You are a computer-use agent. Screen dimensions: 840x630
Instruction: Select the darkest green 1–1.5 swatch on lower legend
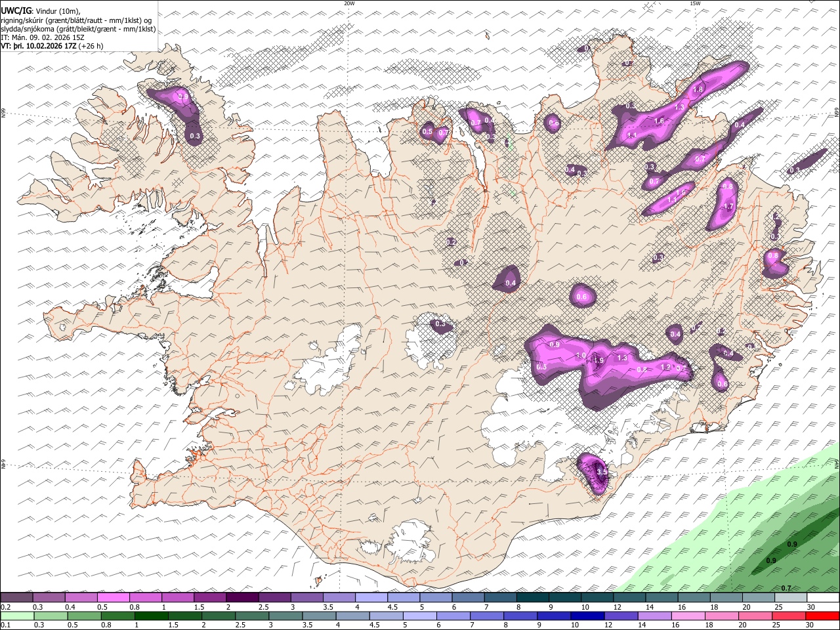152,616
